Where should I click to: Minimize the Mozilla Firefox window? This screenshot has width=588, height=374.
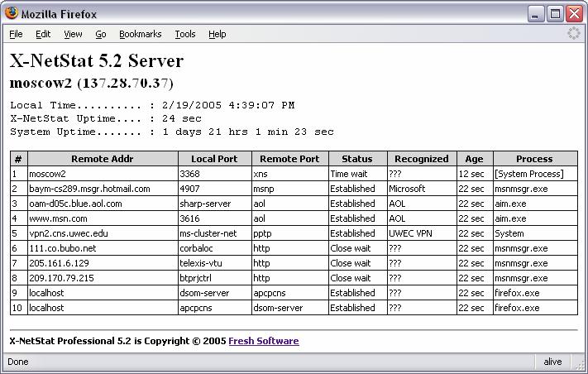pos(536,14)
